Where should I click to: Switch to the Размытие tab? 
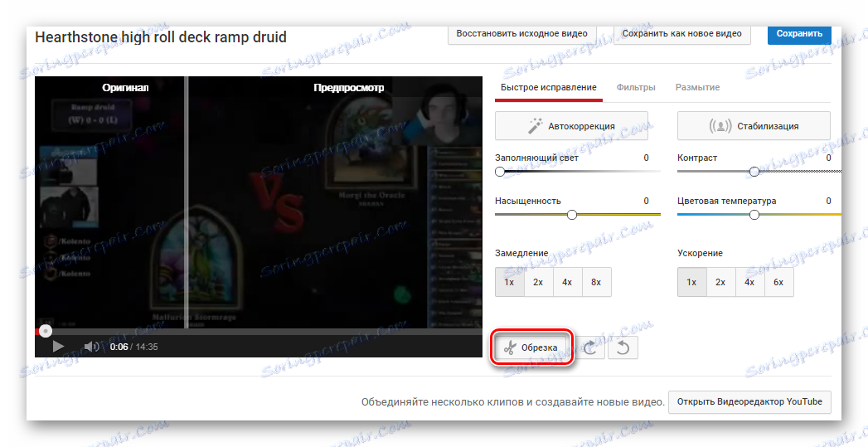(697, 88)
